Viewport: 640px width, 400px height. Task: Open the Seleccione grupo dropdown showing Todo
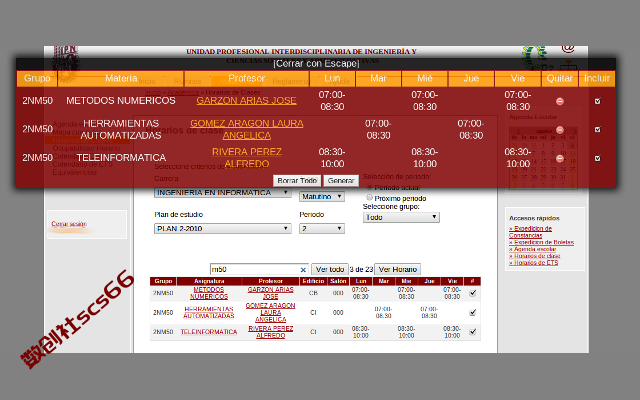pos(401,218)
